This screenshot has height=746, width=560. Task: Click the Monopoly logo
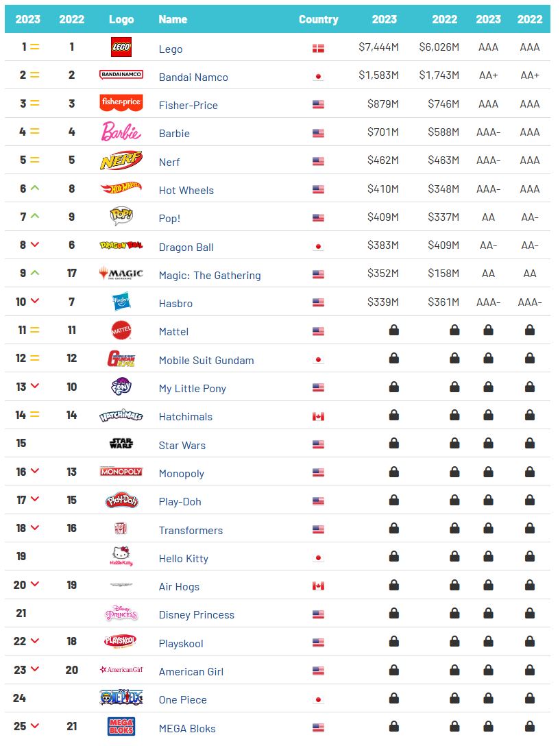pos(121,472)
